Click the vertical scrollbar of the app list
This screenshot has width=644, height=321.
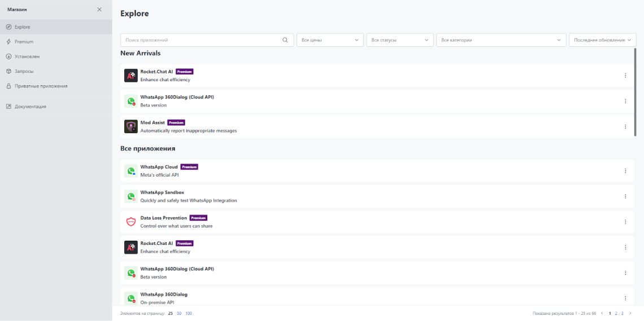[635, 93]
